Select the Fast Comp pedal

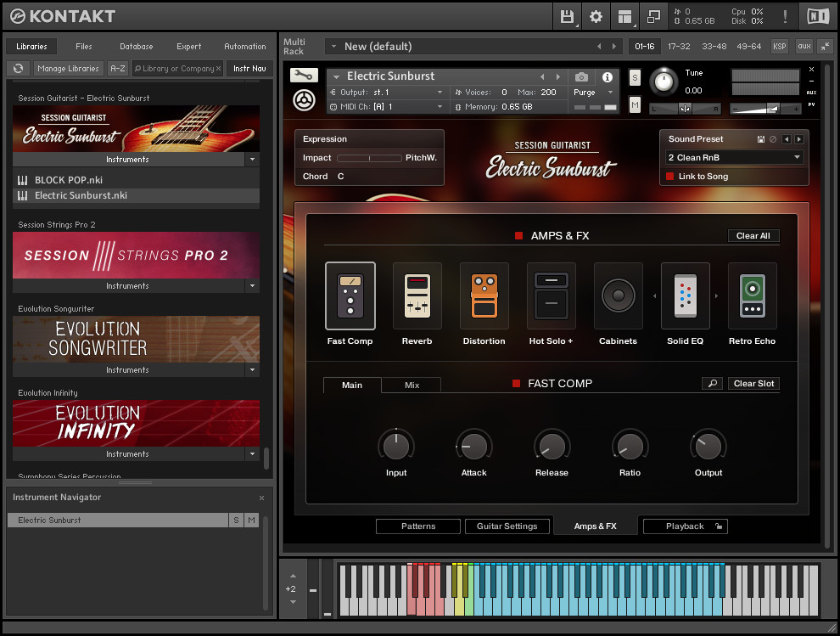pos(350,296)
